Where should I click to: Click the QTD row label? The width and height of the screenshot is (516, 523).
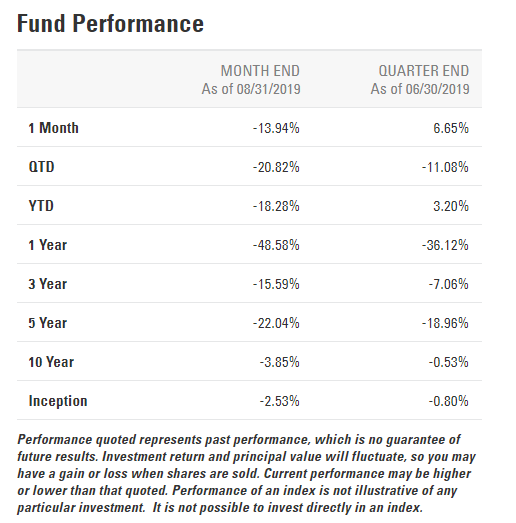(41, 167)
